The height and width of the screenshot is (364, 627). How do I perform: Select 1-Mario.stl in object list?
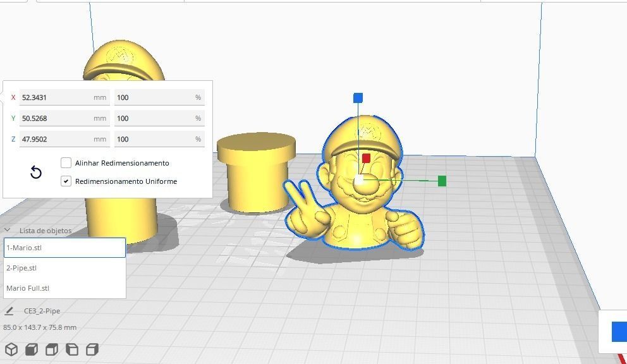[x=64, y=248]
